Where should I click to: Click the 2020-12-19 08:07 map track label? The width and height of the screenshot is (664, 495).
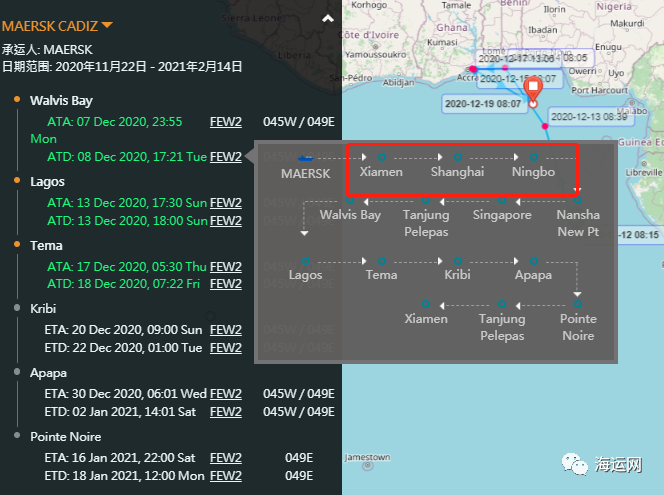tap(483, 104)
